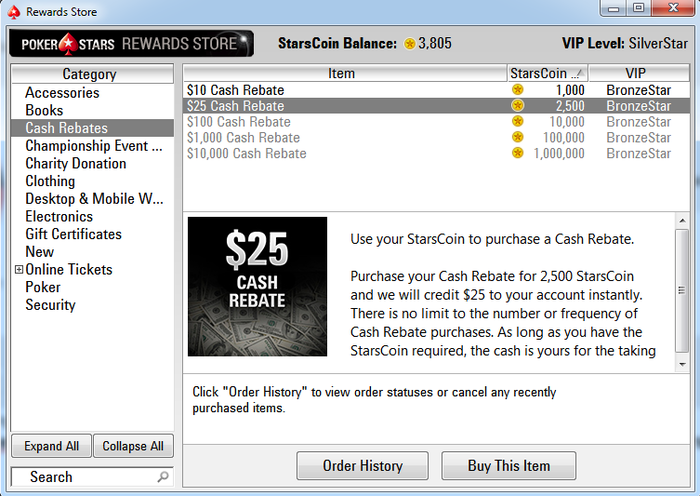Click the red spade icon in title bar
700x496 pixels.
click(x=14, y=12)
